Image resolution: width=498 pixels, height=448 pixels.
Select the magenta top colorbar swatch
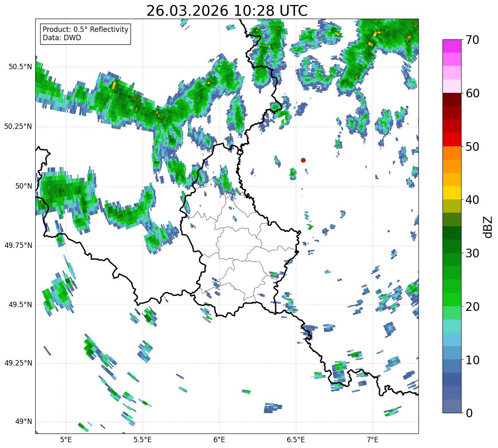click(x=452, y=46)
